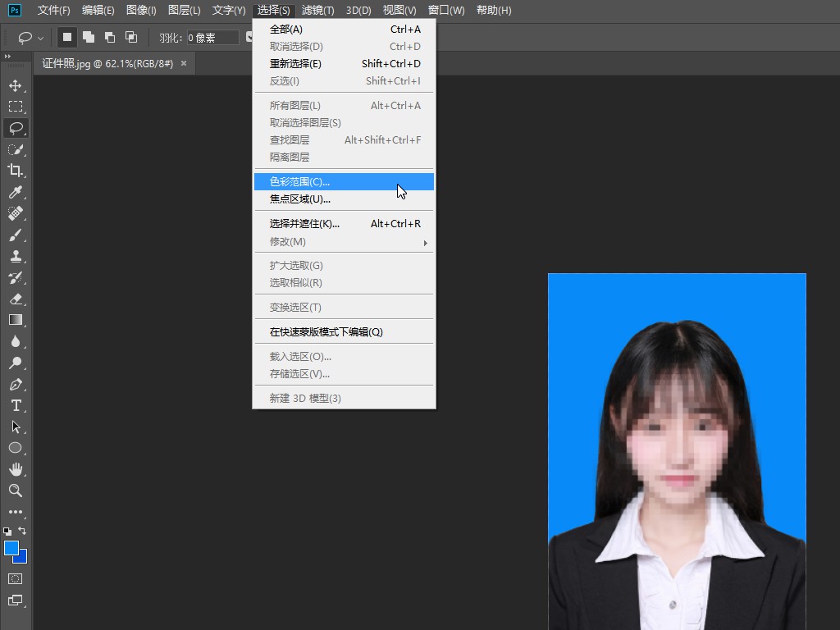Activate the Eyedropper tool

click(x=15, y=192)
